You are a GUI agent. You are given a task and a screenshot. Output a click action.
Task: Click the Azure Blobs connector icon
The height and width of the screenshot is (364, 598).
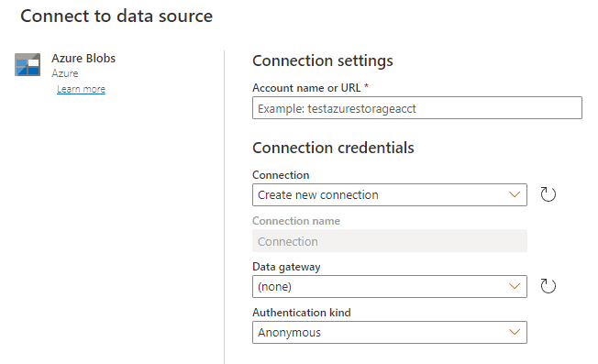(x=28, y=64)
